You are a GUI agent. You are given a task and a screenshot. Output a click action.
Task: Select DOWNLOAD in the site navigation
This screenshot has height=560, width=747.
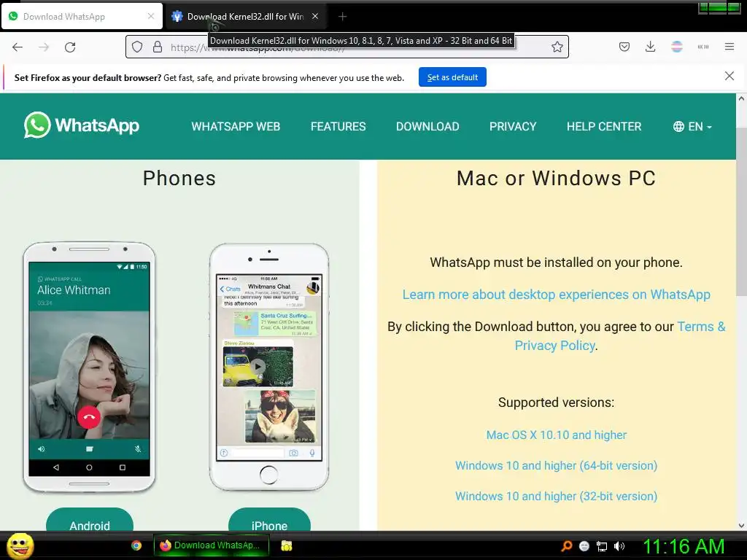pyautogui.click(x=427, y=127)
